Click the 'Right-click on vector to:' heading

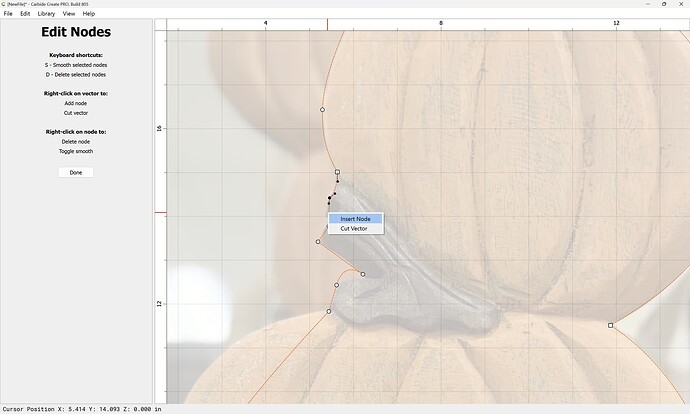pyautogui.click(x=76, y=93)
